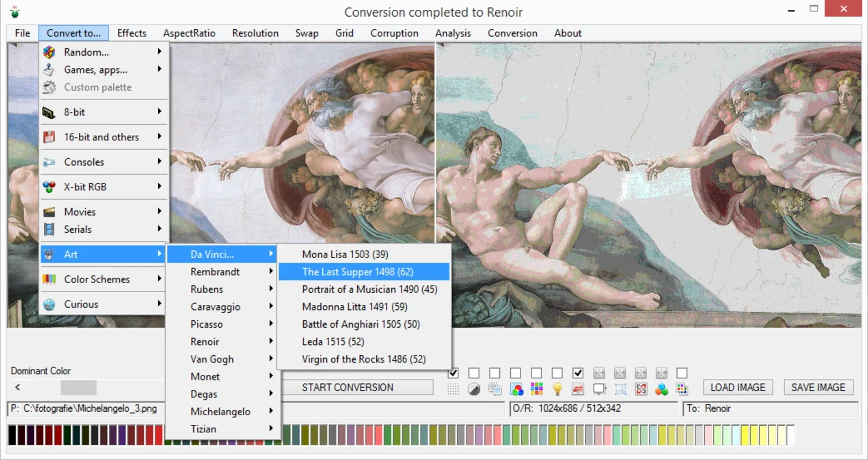Expand the Rubens submenu arrow
Screen dimensions: 868x460
271,289
